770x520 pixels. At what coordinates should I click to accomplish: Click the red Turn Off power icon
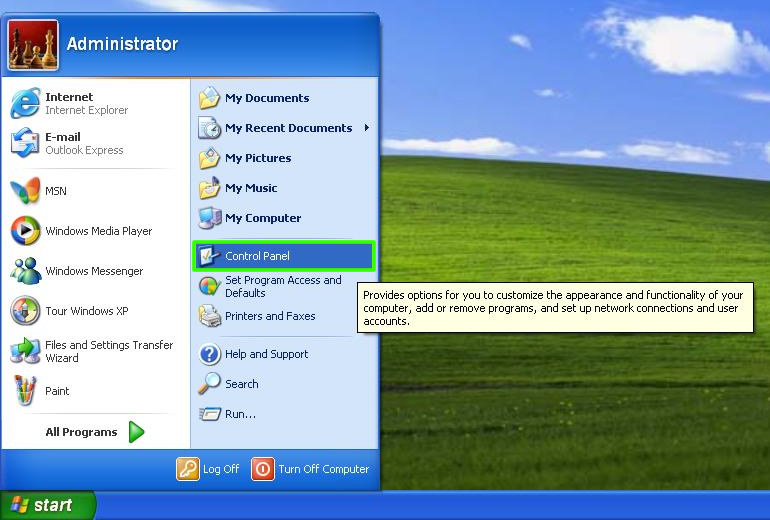[263, 469]
